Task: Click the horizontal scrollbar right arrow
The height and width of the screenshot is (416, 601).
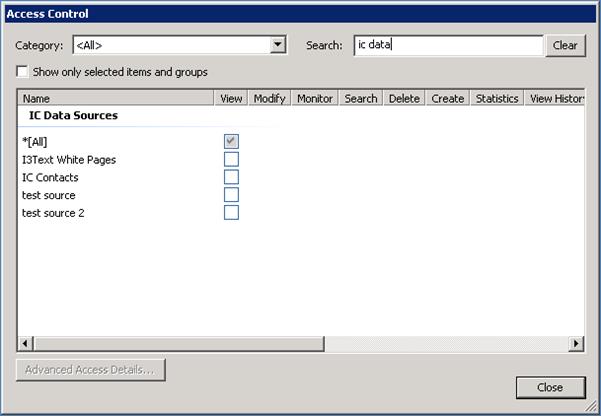Action: [576, 343]
